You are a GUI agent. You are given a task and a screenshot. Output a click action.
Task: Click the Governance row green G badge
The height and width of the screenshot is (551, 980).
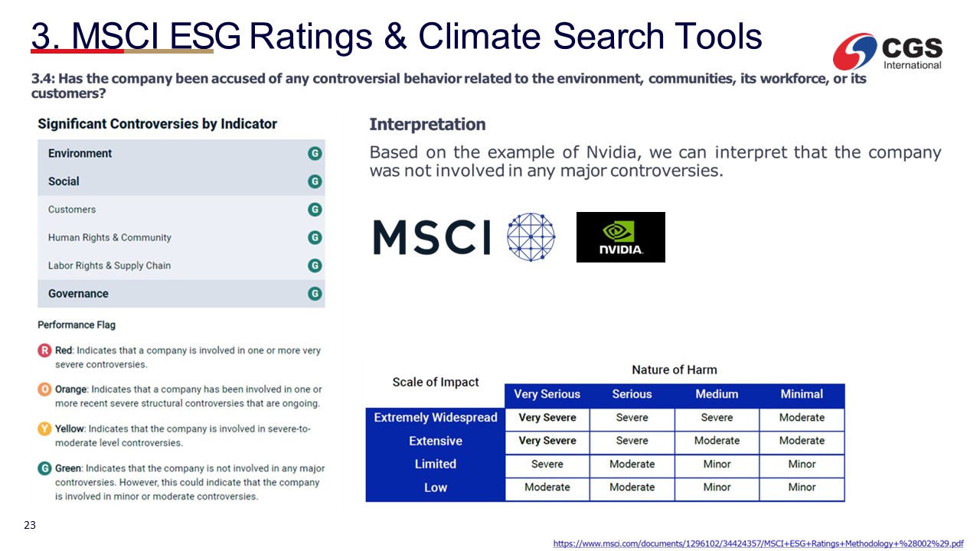click(x=315, y=294)
